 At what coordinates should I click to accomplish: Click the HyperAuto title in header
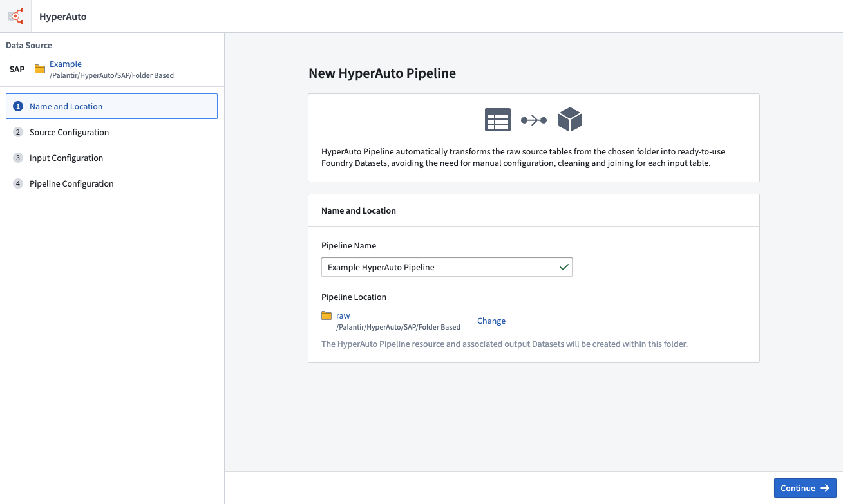point(63,17)
